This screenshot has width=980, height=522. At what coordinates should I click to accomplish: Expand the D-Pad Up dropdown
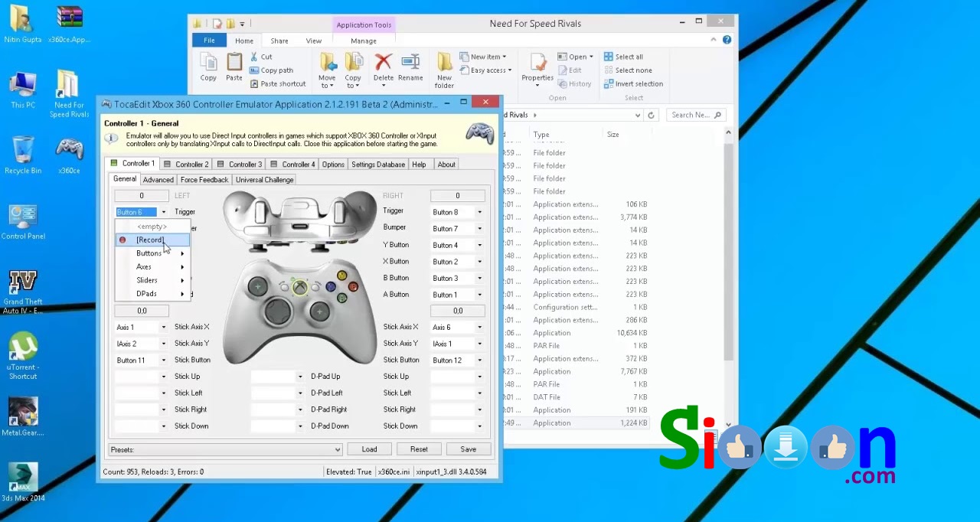299,377
